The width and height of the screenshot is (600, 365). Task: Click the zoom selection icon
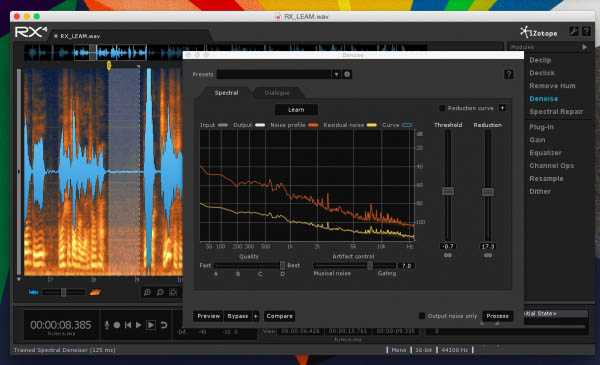(173, 292)
